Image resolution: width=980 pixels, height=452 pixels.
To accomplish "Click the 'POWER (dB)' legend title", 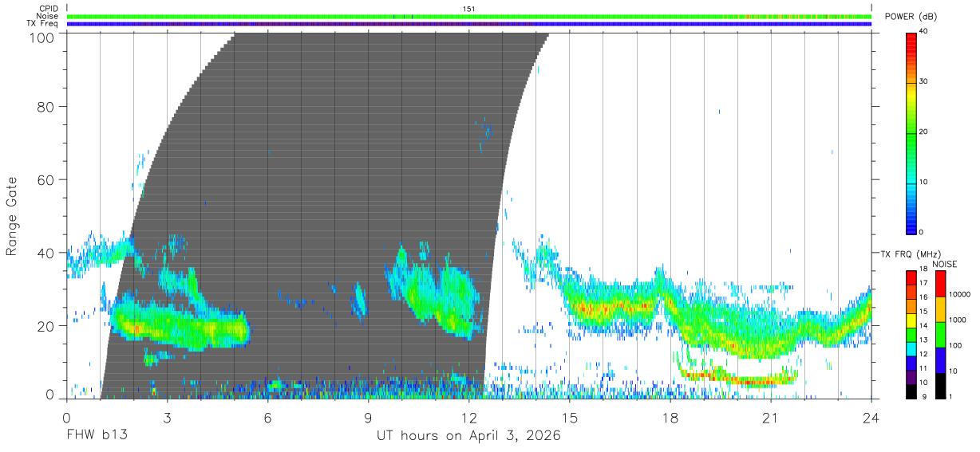I will click(911, 17).
